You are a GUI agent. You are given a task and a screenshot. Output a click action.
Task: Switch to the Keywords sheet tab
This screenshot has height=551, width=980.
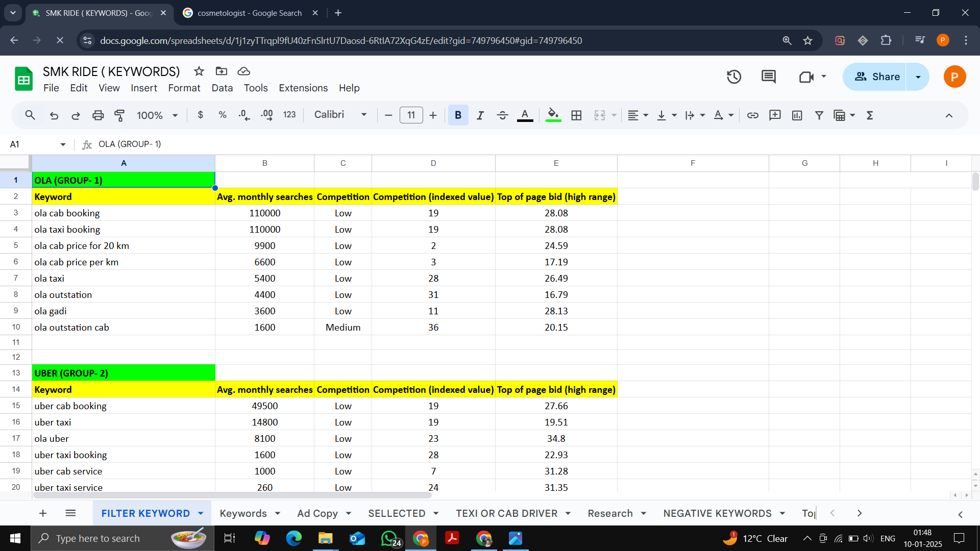point(243,513)
